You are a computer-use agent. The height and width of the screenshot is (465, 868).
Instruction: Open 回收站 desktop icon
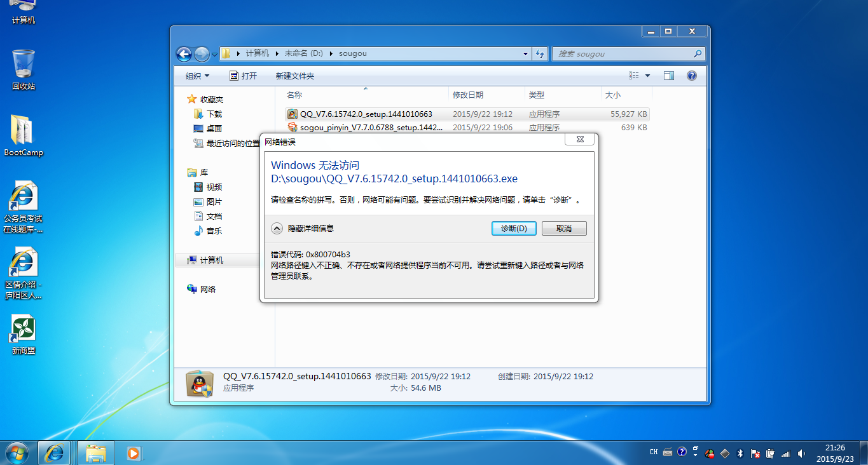(x=24, y=70)
